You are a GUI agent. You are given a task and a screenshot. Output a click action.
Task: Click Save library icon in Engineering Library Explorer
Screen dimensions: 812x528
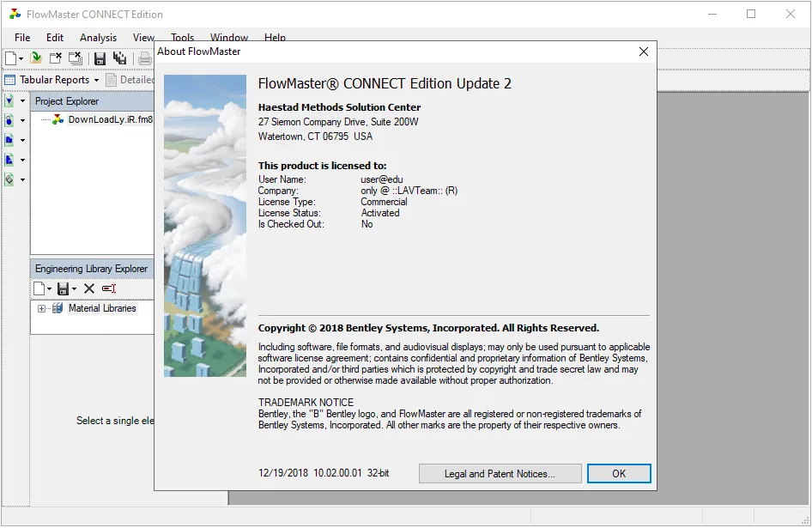tap(64, 288)
